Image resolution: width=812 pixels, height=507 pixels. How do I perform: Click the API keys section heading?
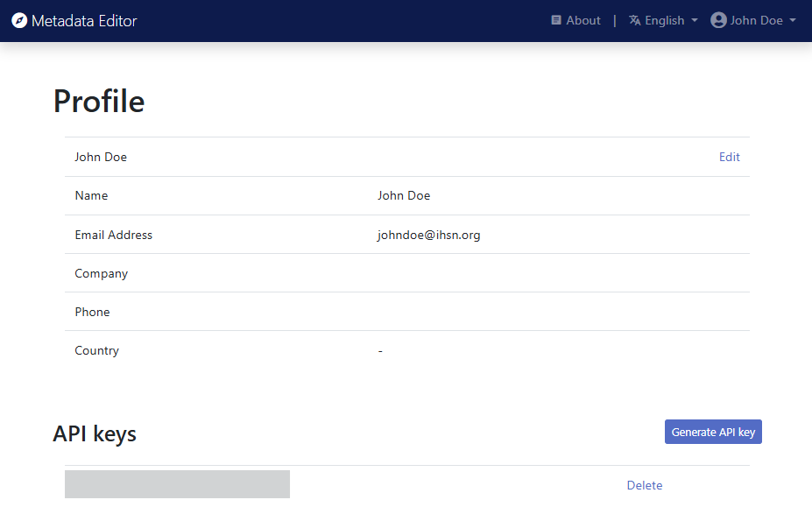(x=95, y=433)
